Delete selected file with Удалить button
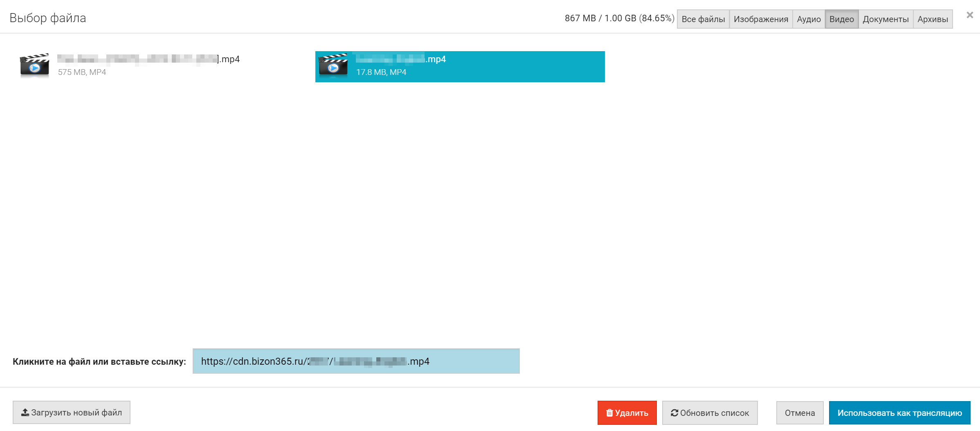Viewport: 980px width, 431px height. (x=627, y=413)
